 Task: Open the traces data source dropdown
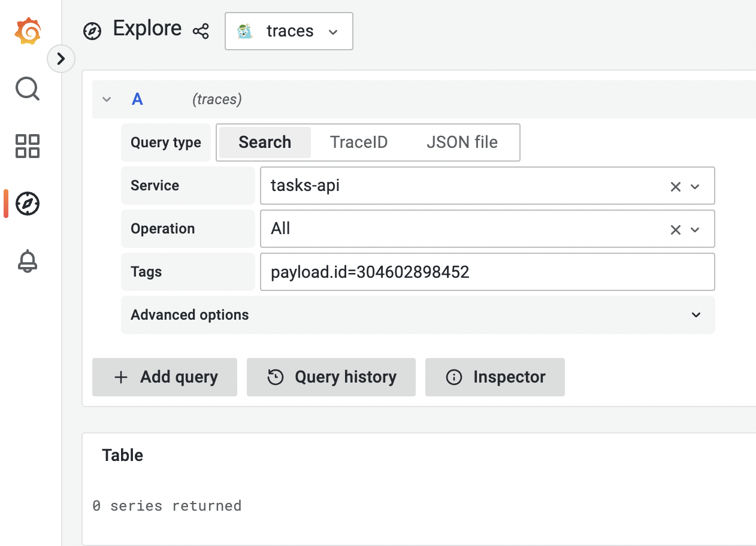tap(289, 31)
